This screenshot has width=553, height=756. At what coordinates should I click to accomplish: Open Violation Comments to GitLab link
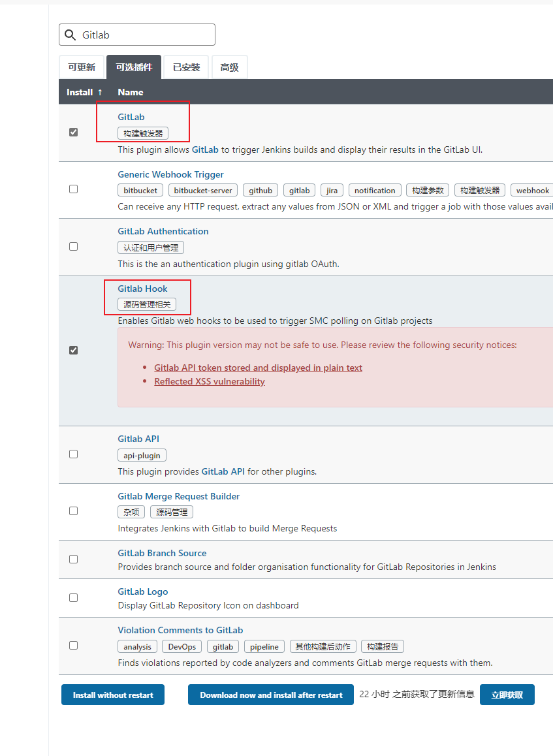click(180, 630)
